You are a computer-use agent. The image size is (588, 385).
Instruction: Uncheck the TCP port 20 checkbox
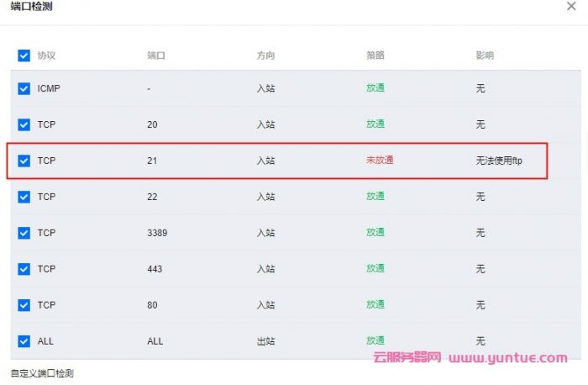(x=24, y=124)
